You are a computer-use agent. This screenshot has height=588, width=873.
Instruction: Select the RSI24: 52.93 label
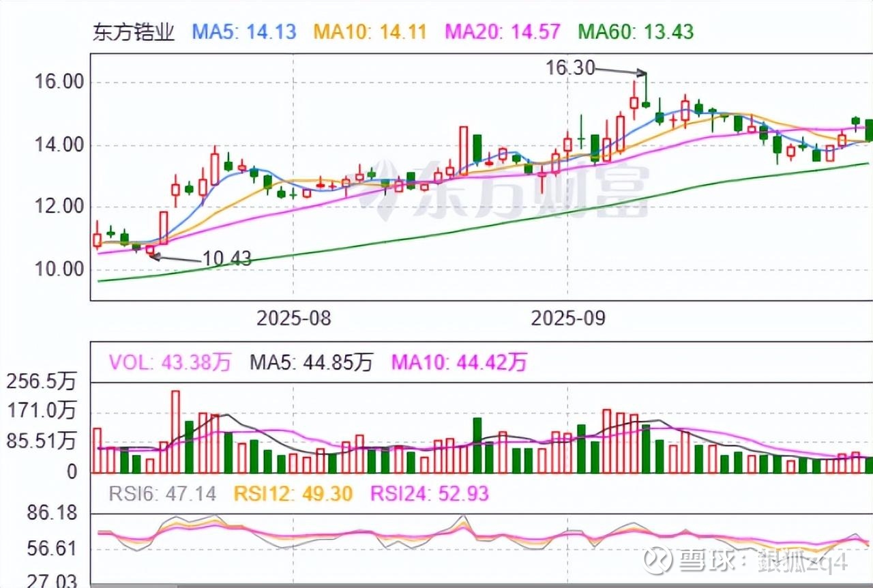click(x=430, y=494)
